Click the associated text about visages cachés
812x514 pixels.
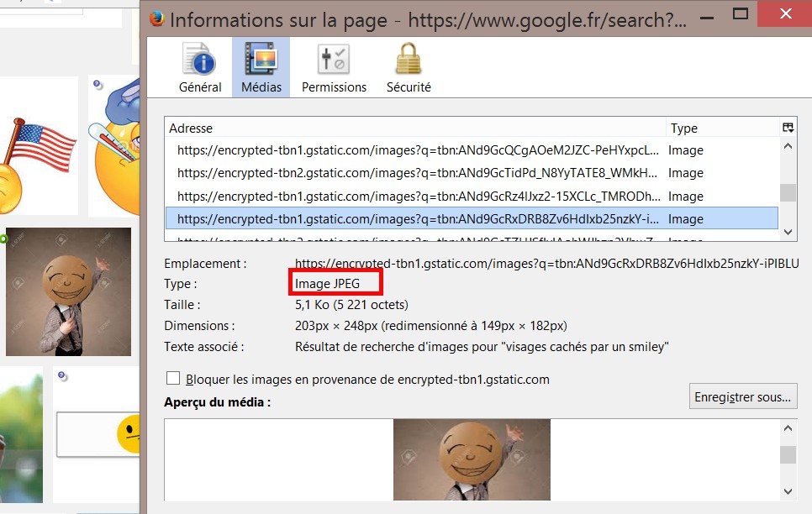pos(482,347)
